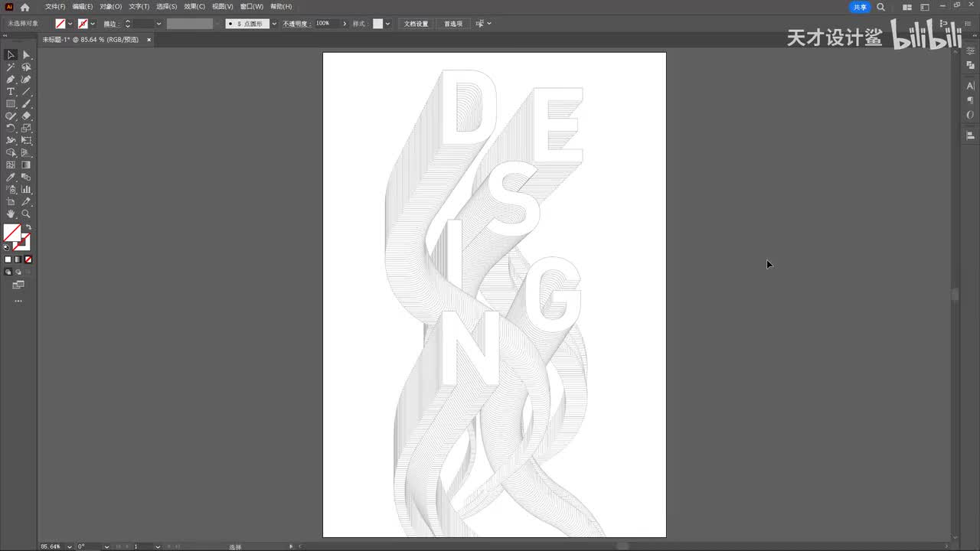
Task: Open the artboard number dropdown in the status bar
Action: 158,546
